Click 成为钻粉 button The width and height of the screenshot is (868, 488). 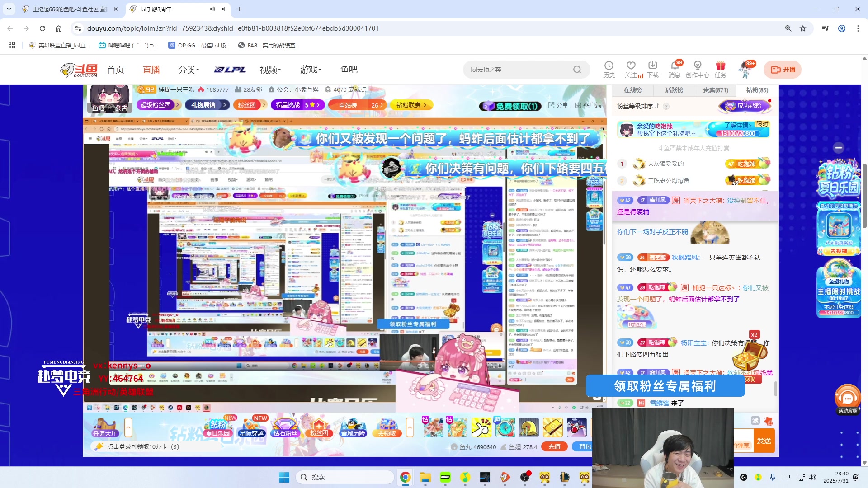[x=745, y=106]
